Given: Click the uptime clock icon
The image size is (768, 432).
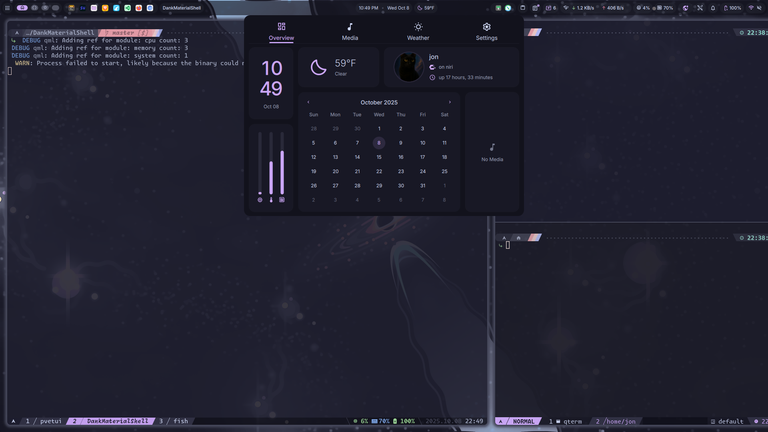Looking at the screenshot, I should 432,77.
